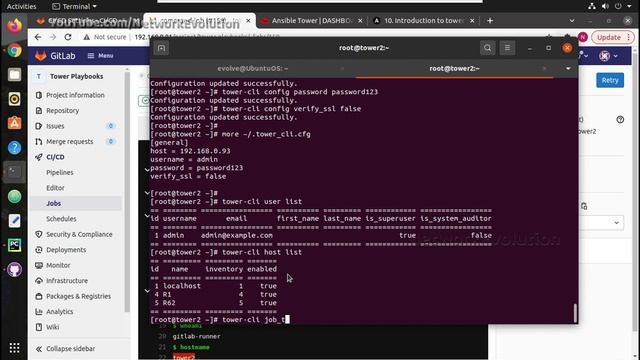
Task: Close the Introduction to tower tab
Action: click(x=472, y=20)
